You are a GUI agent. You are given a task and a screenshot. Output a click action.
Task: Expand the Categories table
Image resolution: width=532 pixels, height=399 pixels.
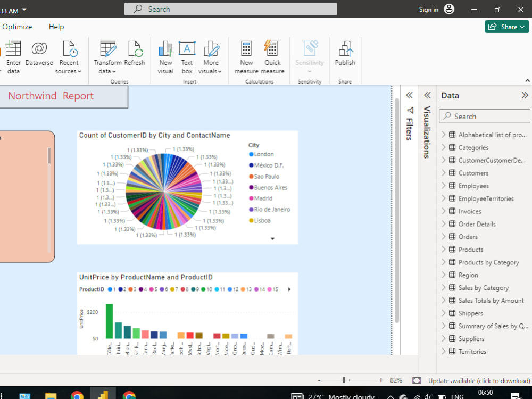(x=444, y=147)
